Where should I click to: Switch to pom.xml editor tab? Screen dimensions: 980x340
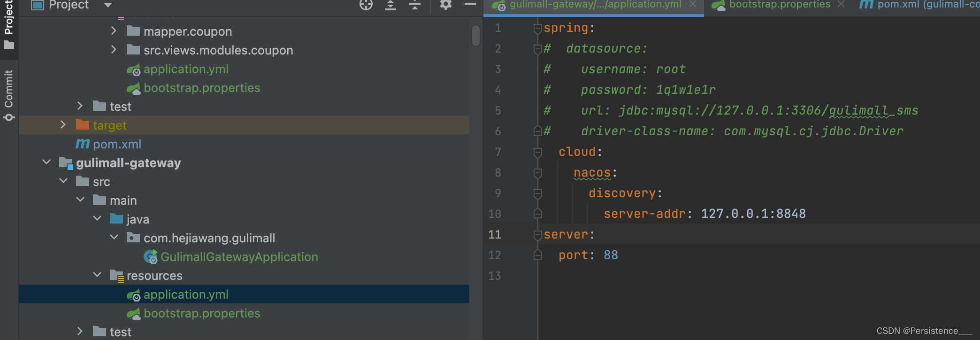click(920, 5)
